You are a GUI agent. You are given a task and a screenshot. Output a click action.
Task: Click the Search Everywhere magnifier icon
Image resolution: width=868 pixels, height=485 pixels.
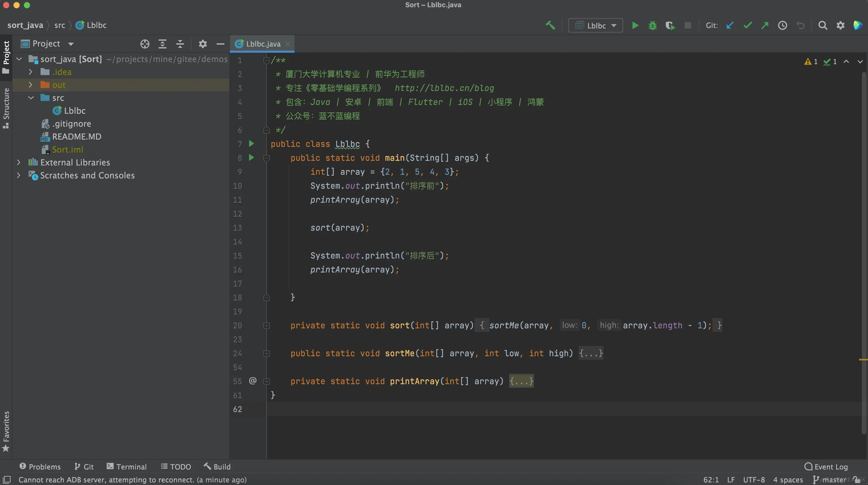tap(823, 25)
